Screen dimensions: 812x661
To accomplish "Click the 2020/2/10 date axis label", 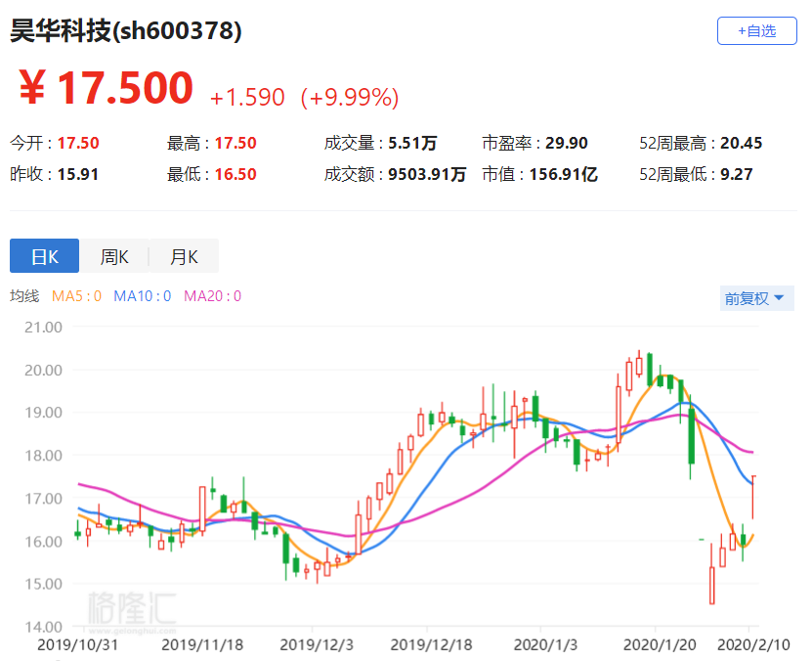I will 753,645.
